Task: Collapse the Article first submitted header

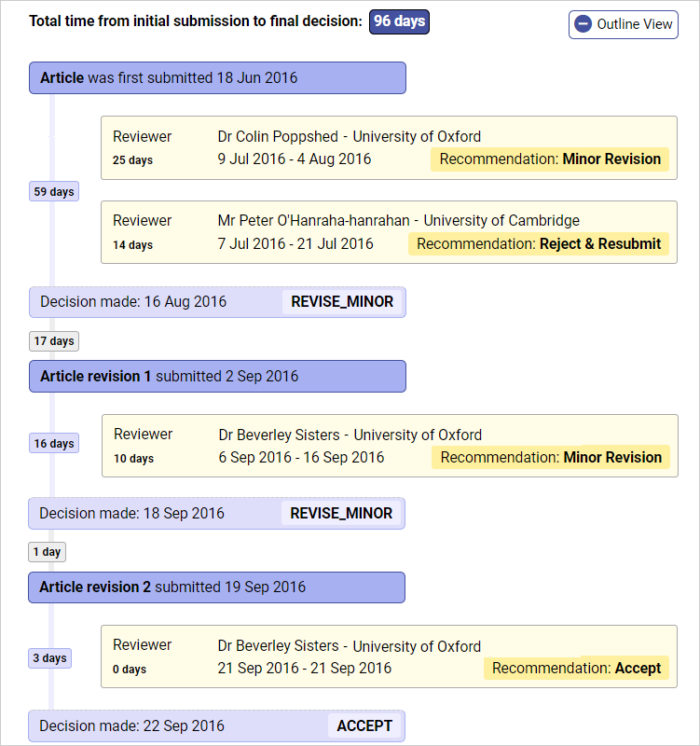Action: pyautogui.click(x=217, y=78)
